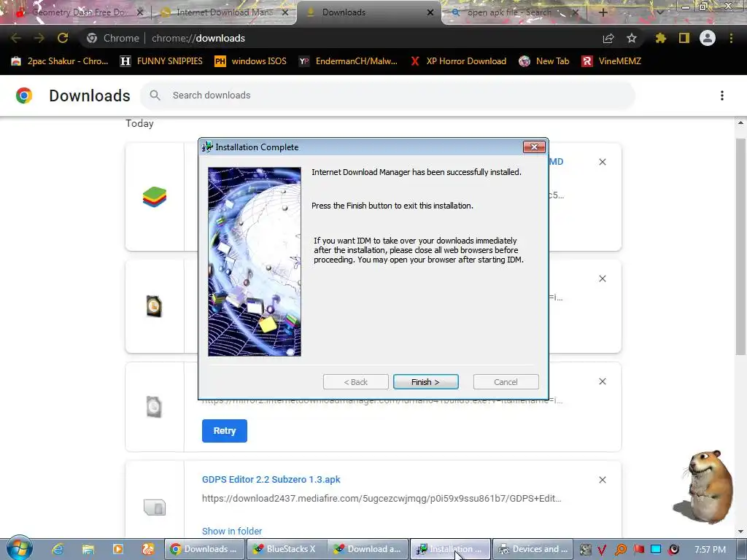Click the taskbar clock showing 7:57 PM
Viewport: 747px width, 560px height.
(x=710, y=550)
